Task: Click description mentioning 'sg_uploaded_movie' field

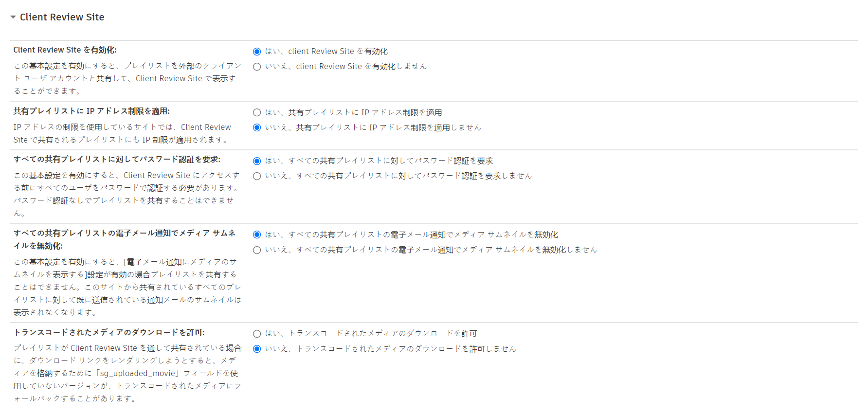Action: 127,373
